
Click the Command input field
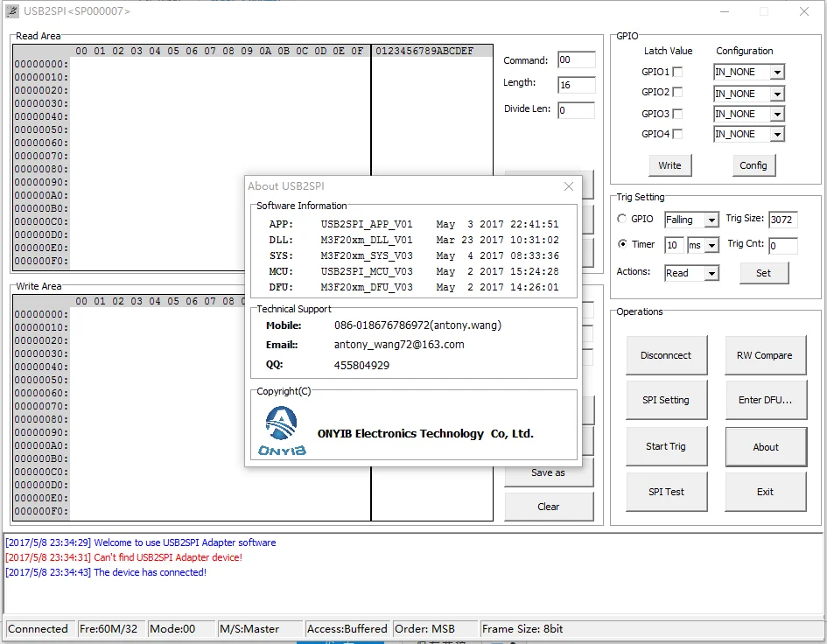[578, 59]
